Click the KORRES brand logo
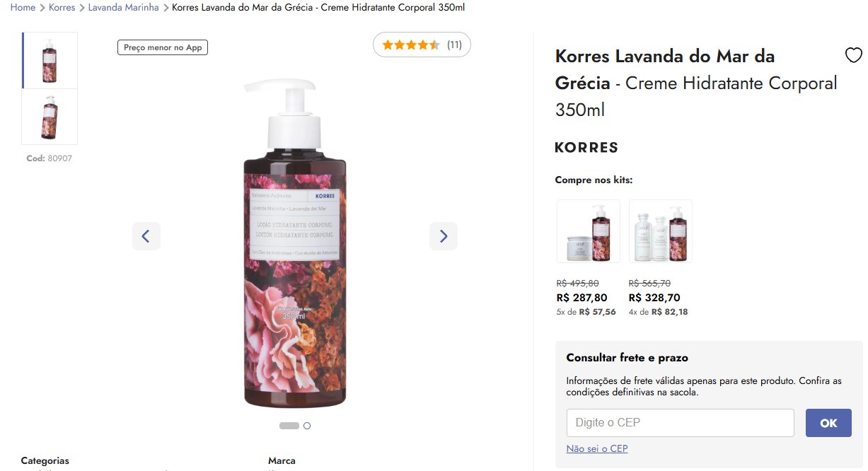 tap(587, 148)
